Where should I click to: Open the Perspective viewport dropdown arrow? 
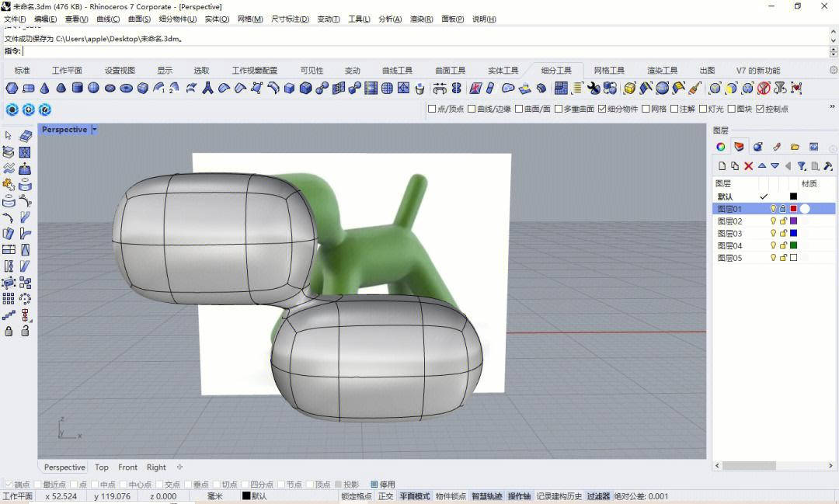[95, 130]
